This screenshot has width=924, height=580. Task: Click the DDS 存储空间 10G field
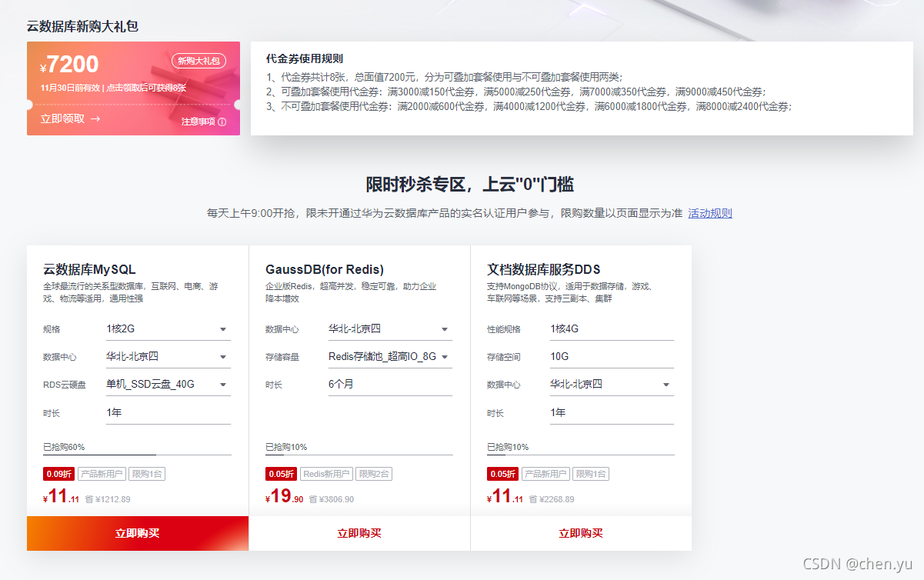click(612, 357)
